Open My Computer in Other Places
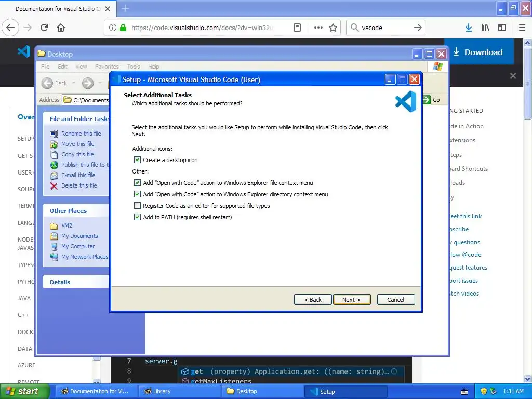The height and width of the screenshot is (399, 532). (78, 246)
